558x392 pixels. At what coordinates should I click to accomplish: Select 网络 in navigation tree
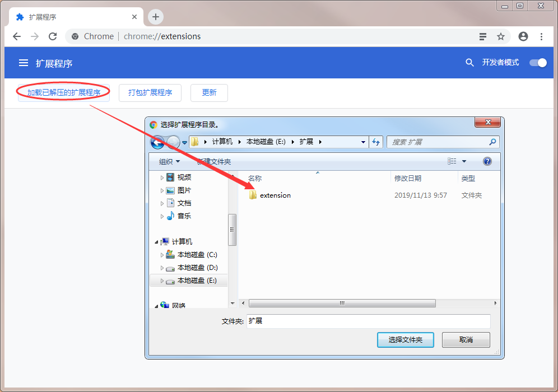(179, 305)
